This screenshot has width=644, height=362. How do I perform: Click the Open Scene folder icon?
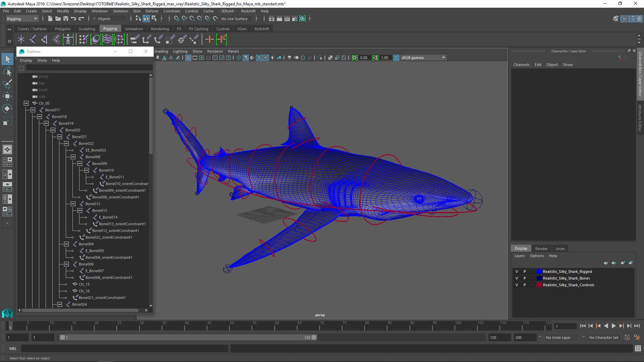coord(58,19)
